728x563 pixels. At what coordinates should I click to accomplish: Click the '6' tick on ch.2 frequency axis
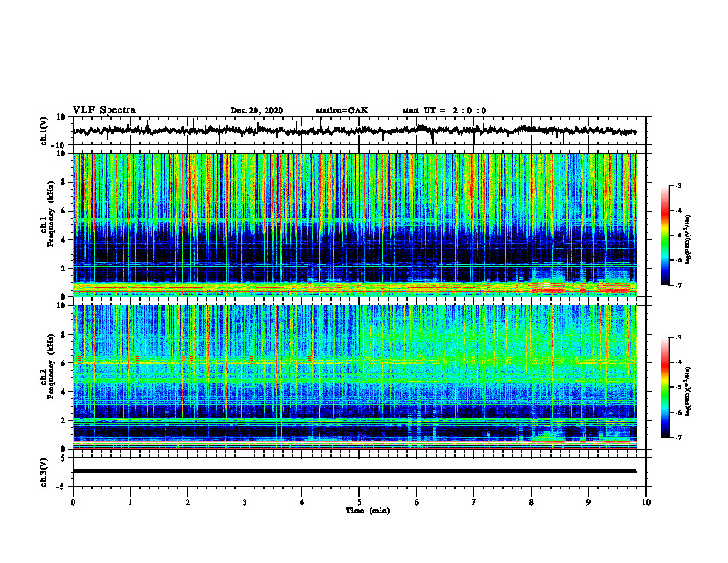[x=63, y=363]
